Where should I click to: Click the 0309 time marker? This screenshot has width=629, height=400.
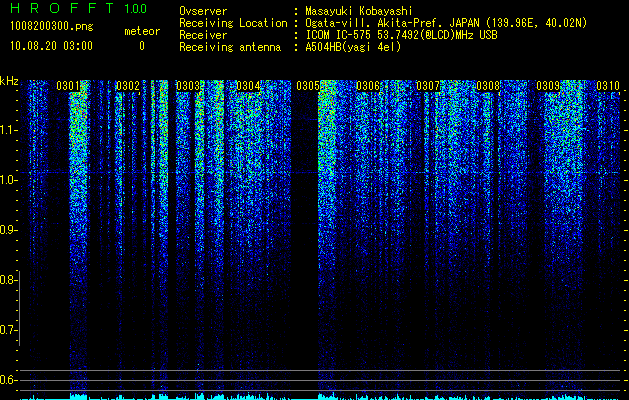point(548,86)
